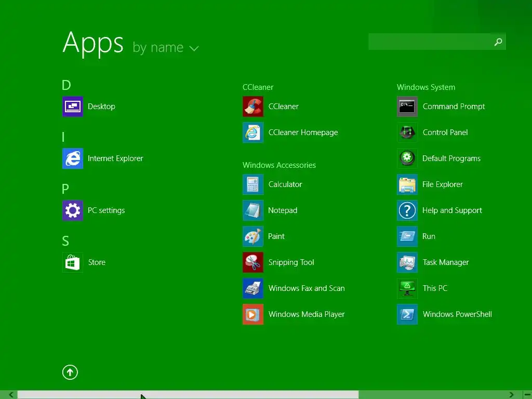Select the S letter group header
The image size is (532, 399).
(x=65, y=241)
